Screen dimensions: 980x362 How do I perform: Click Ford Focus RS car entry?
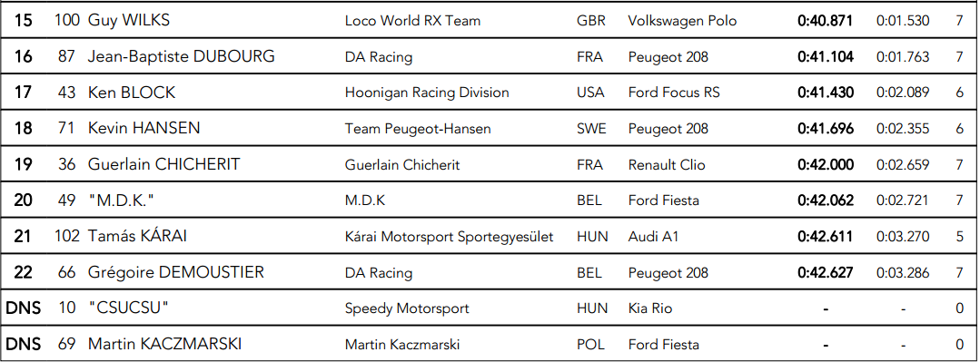(x=674, y=93)
